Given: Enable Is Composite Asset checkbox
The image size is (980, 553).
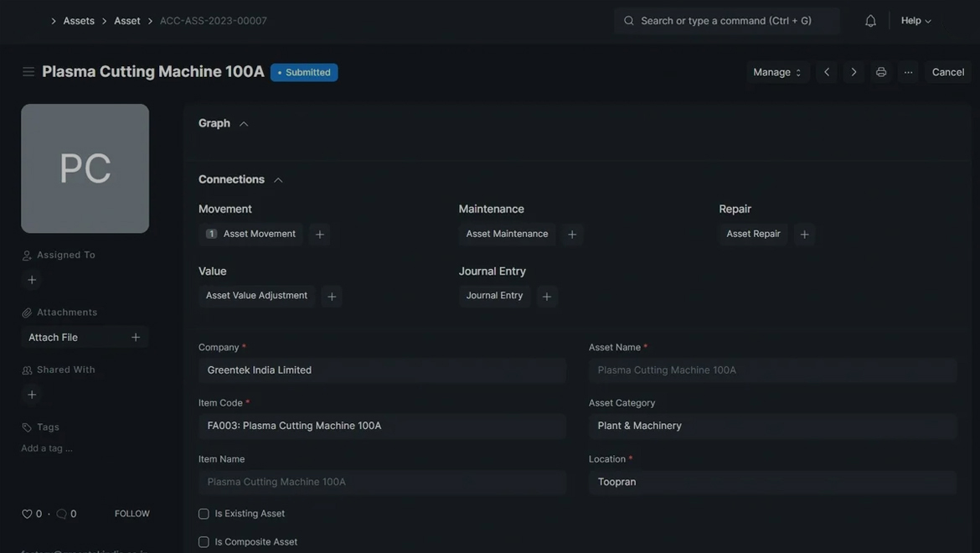Looking at the screenshot, I should coord(204,542).
